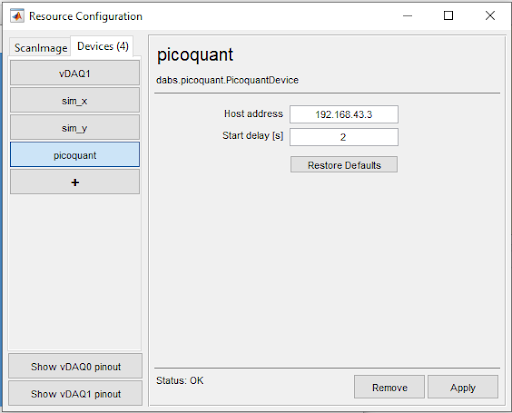Edit the Host address field

pyautogui.click(x=344, y=114)
